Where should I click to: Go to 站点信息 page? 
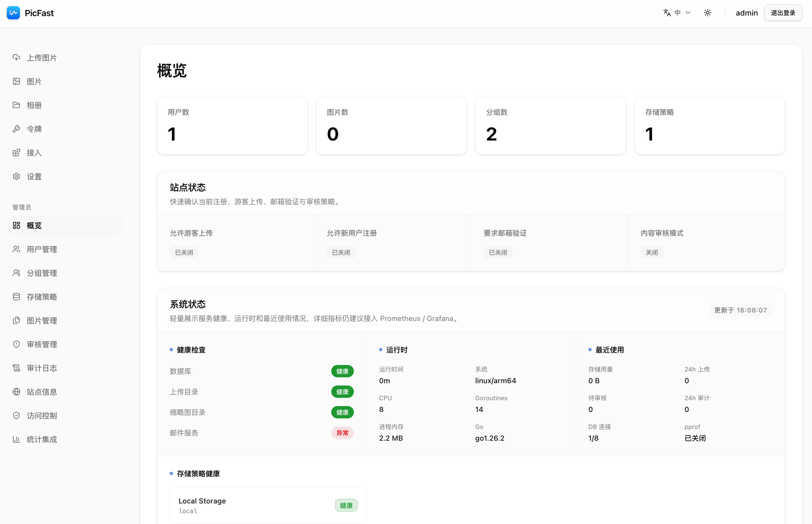tap(64, 392)
